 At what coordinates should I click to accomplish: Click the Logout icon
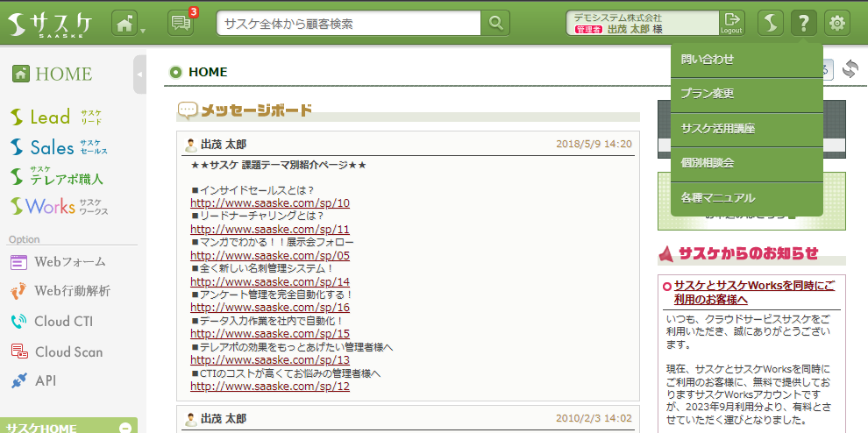pos(731,23)
